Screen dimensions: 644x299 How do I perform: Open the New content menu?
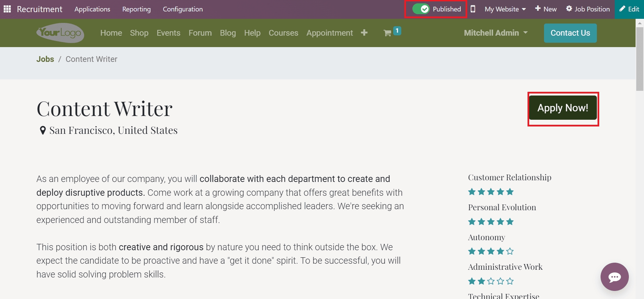coord(546,9)
